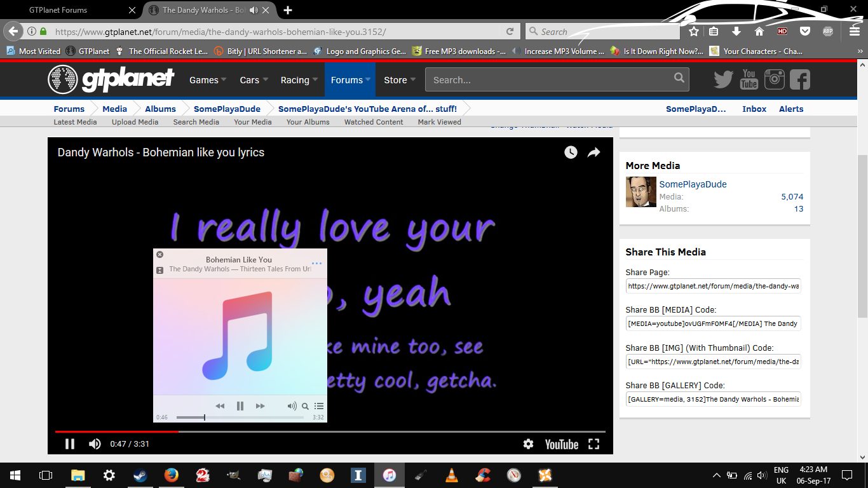The height and width of the screenshot is (488, 868).
Task: Enter fullscreen in YouTube player
Action: 593,444
